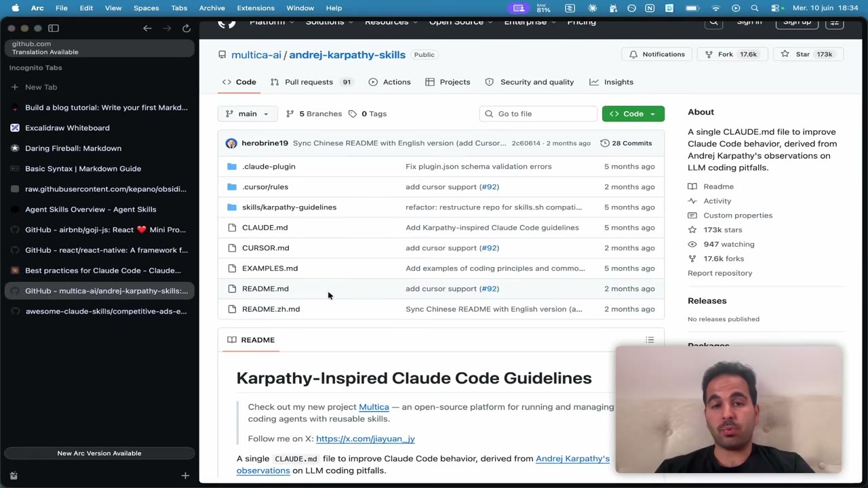This screenshot has height=488, width=868.
Task: Expand the main branch dropdown
Action: [x=247, y=114]
